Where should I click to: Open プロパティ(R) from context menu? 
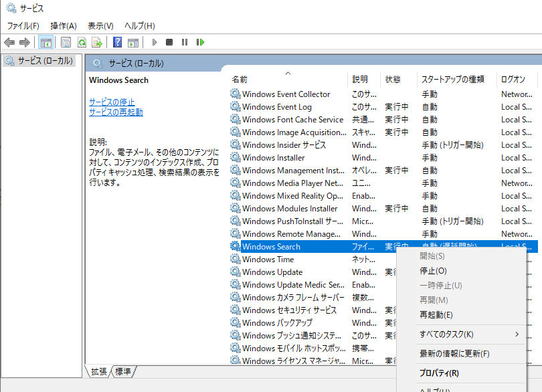click(x=439, y=373)
